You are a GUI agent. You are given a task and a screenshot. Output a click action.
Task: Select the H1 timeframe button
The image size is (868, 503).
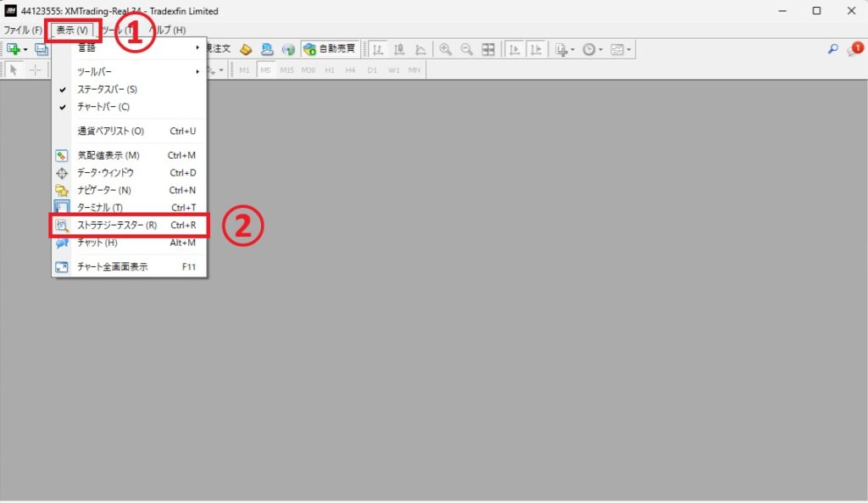330,70
